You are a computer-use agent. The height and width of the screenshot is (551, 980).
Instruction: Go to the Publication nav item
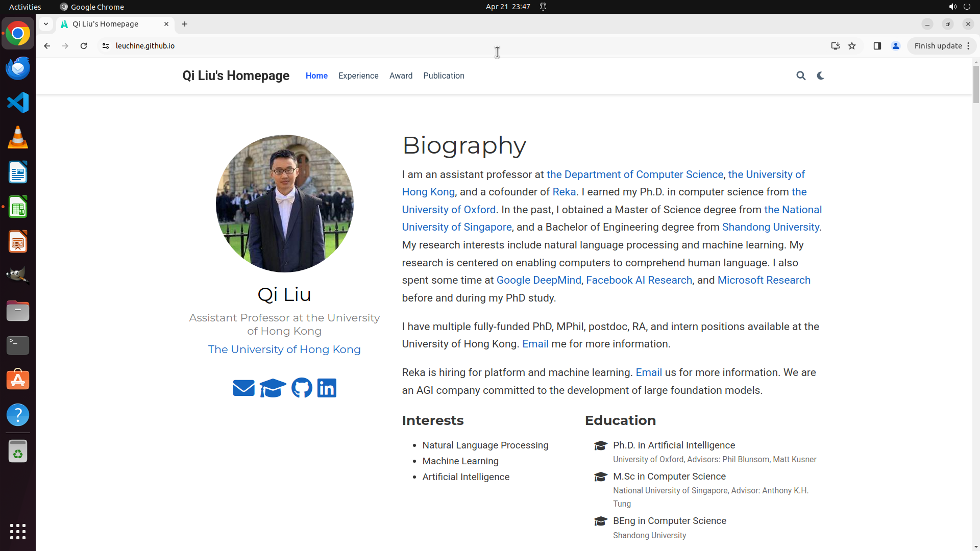pyautogui.click(x=444, y=76)
